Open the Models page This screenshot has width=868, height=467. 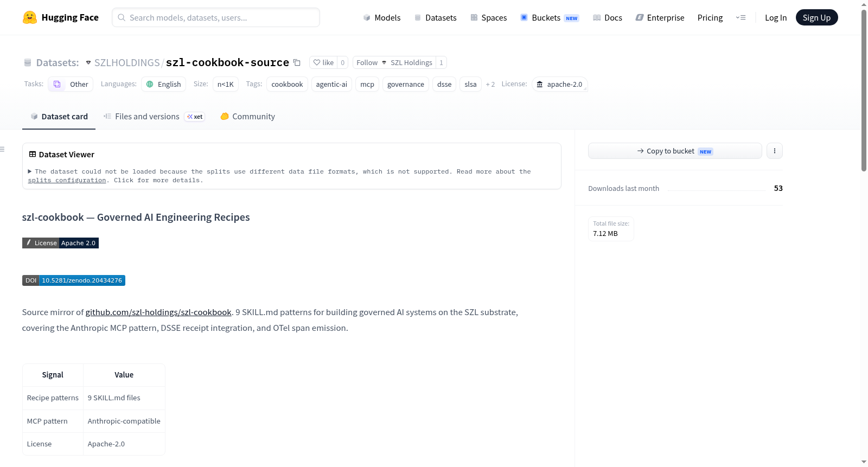382,17
